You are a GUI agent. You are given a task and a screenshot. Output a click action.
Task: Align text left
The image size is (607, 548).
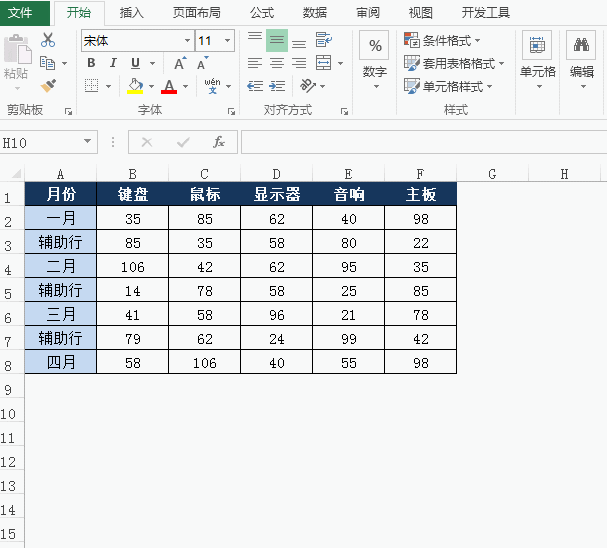255,63
